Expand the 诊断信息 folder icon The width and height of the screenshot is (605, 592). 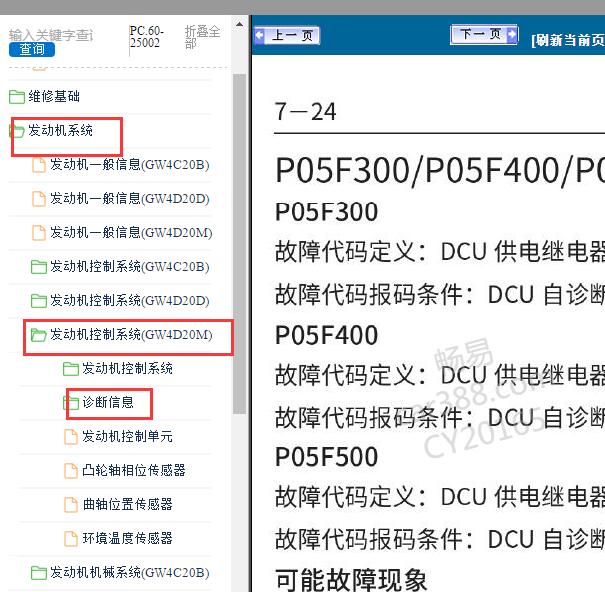[71, 403]
